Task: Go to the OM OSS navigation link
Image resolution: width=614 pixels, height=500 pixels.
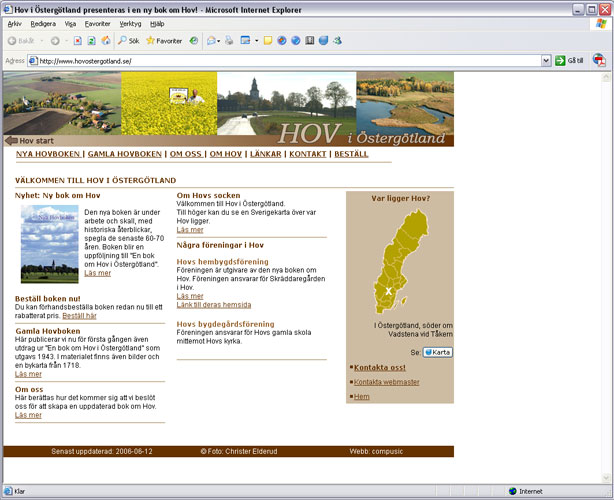Action: [x=185, y=154]
